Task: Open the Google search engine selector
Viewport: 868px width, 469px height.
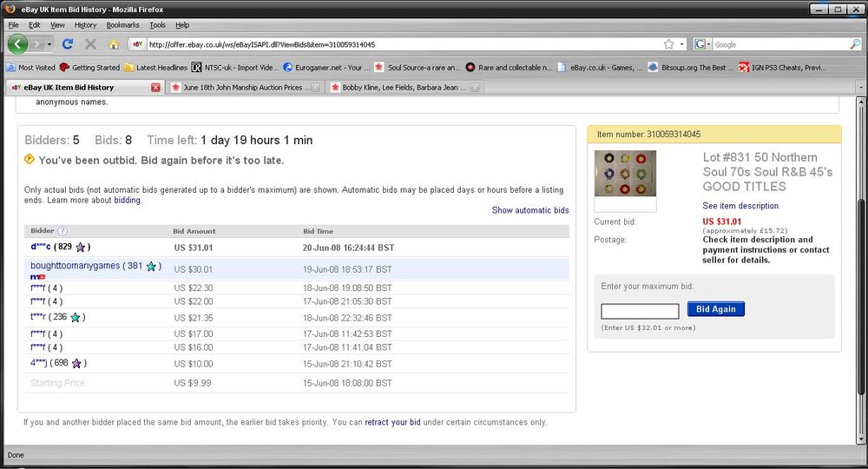Action: 702,44
